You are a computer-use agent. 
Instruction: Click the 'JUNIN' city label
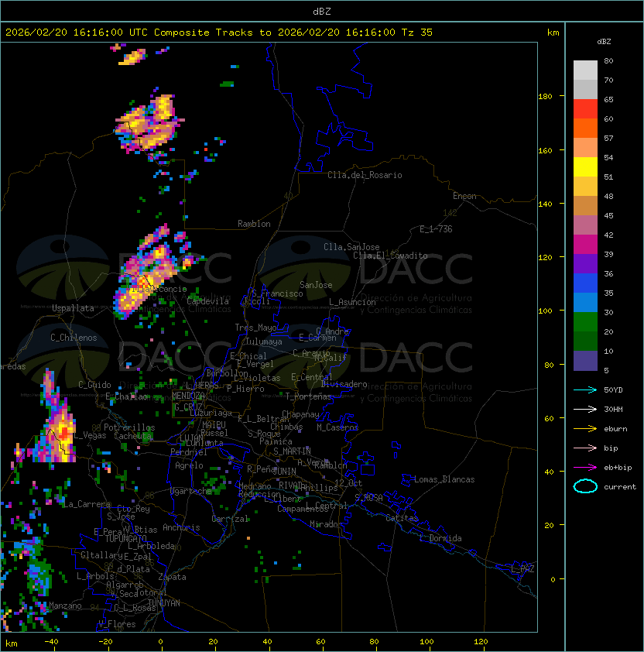284,471
